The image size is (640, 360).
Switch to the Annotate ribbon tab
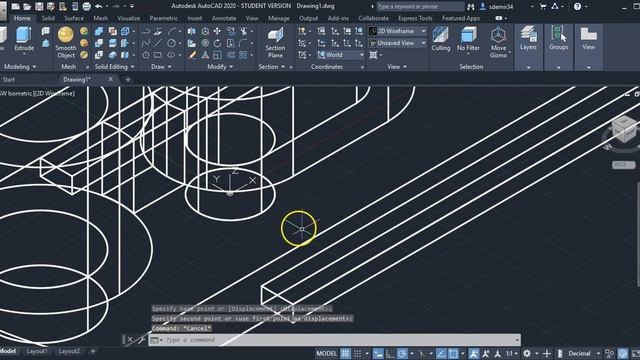tap(224, 18)
